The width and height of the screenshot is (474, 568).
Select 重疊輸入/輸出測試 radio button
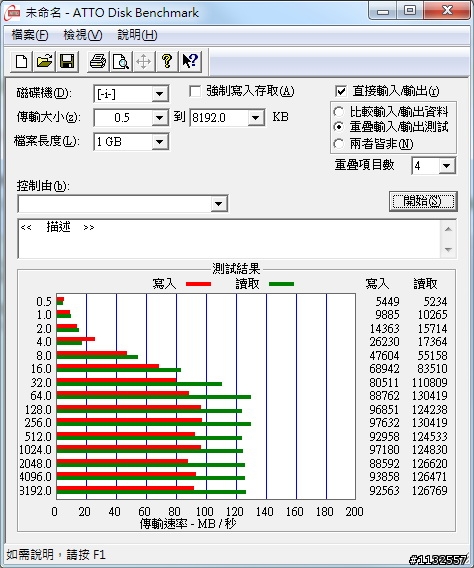(x=339, y=127)
